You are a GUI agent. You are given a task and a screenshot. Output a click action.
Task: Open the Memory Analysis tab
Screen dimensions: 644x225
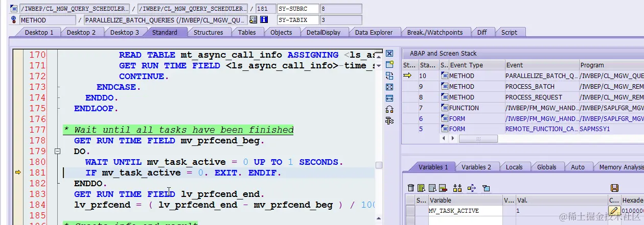[x=620, y=167]
